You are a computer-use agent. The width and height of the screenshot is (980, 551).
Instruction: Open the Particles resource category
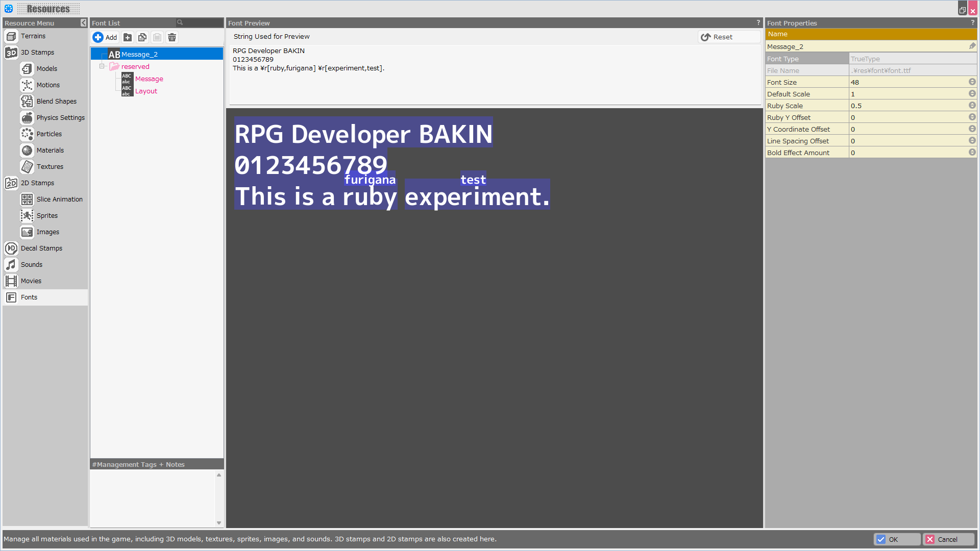pos(49,134)
